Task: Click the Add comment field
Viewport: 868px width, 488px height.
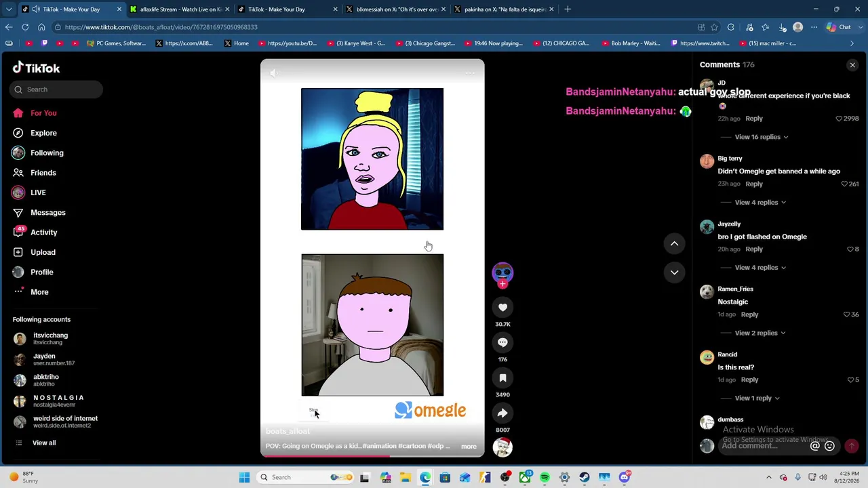Action: (x=762, y=446)
